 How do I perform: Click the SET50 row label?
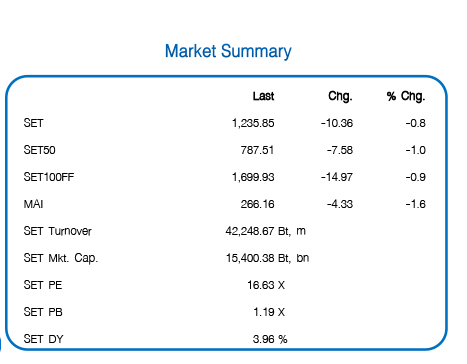click(39, 150)
